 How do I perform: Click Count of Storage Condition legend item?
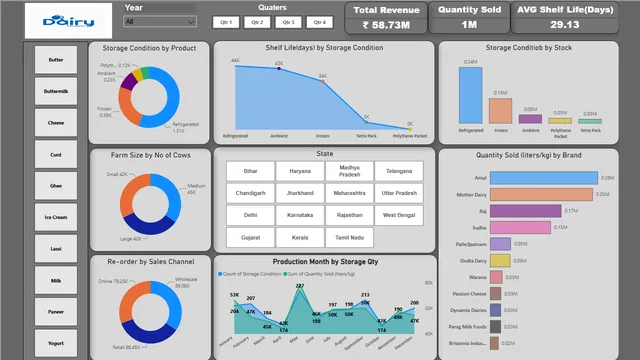(249, 274)
